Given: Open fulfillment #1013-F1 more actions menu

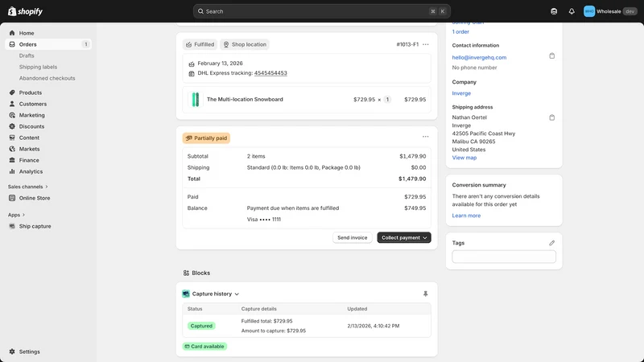Looking at the screenshot, I should [426, 44].
